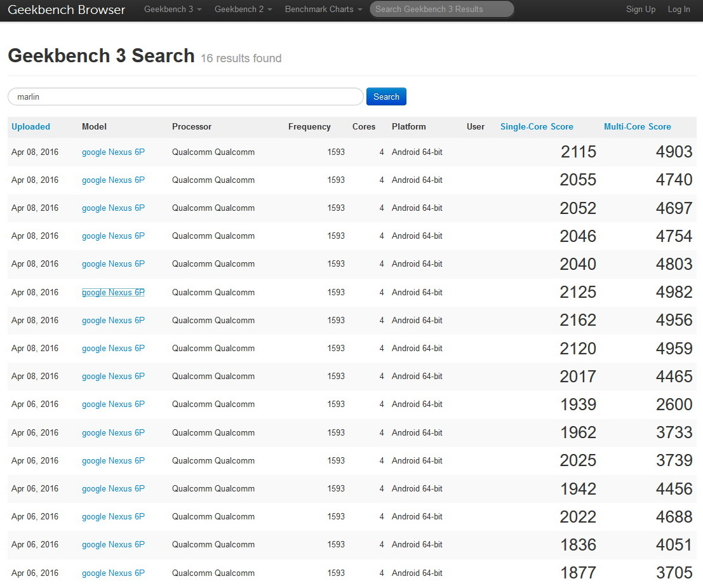Select the multi-core score 4465

coord(674,377)
